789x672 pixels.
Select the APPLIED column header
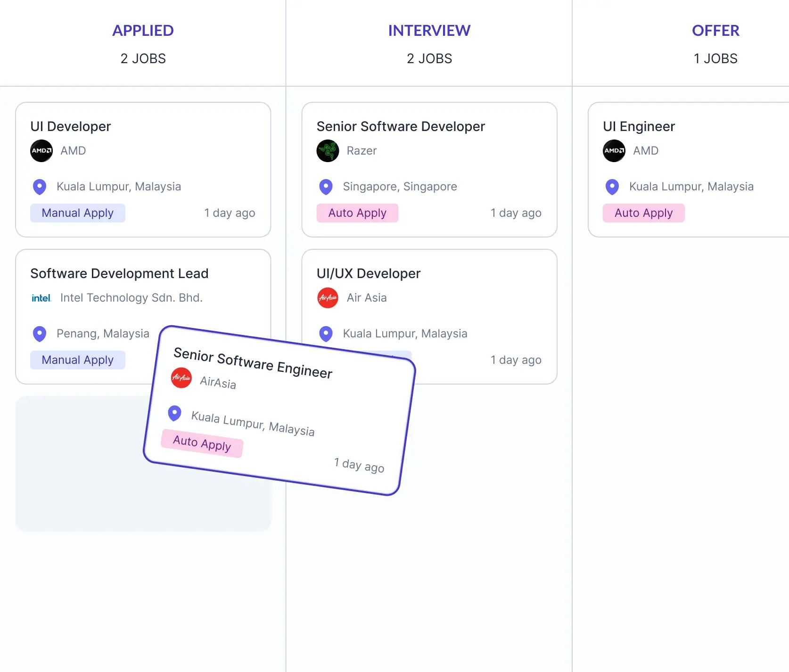click(143, 30)
